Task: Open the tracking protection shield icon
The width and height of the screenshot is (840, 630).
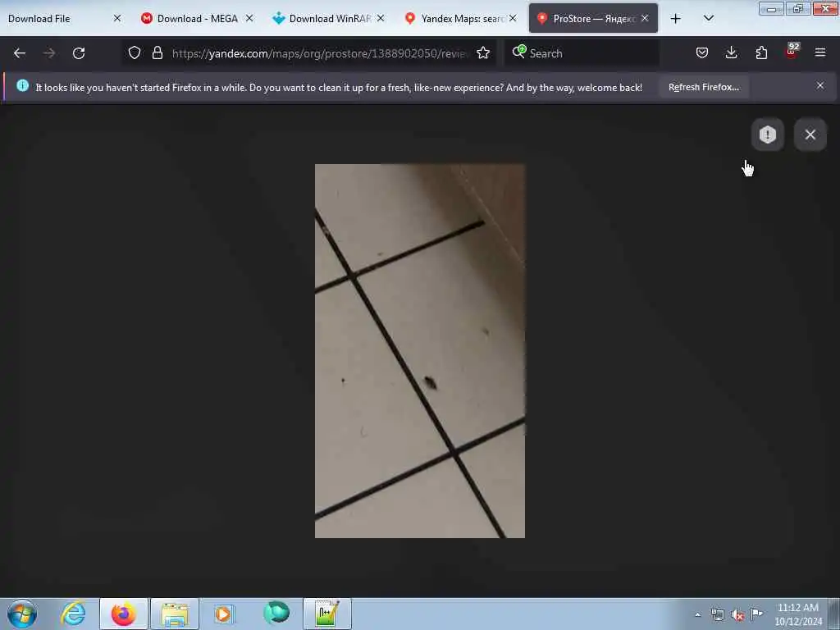Action: (x=135, y=52)
